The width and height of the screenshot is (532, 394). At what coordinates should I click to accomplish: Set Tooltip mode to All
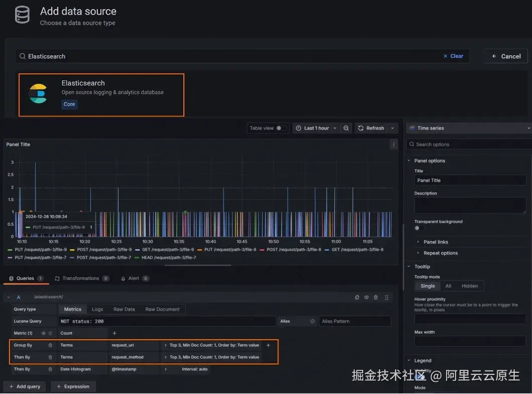coord(448,286)
